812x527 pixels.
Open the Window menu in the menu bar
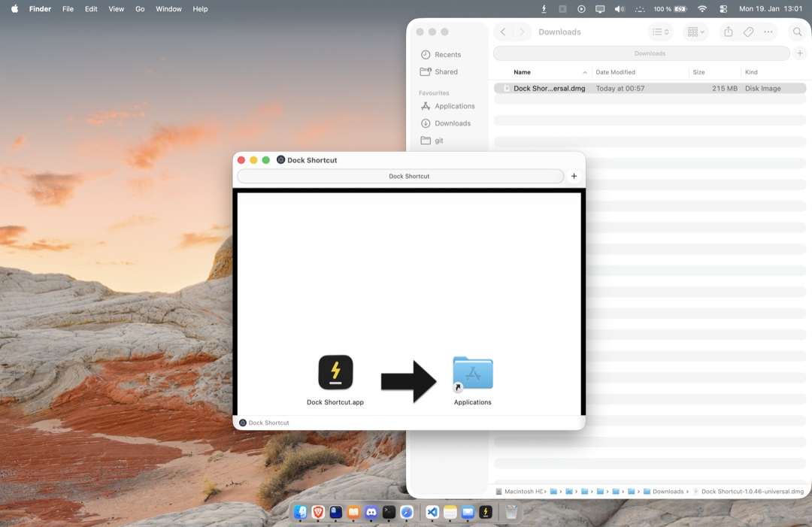coord(168,9)
